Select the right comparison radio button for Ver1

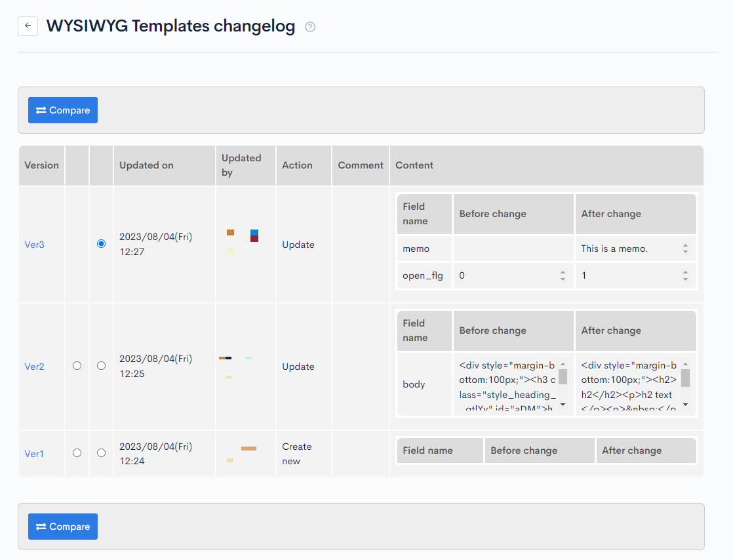coord(101,452)
